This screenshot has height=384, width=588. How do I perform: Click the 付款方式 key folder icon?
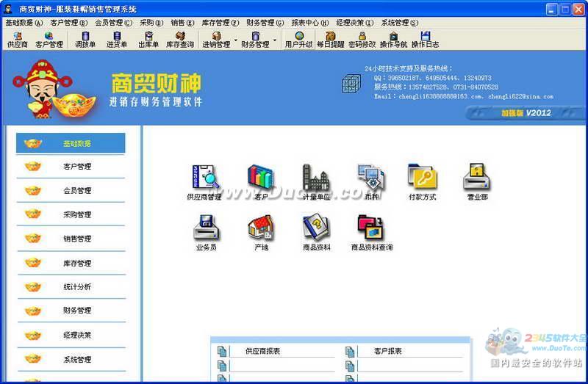[x=423, y=178]
